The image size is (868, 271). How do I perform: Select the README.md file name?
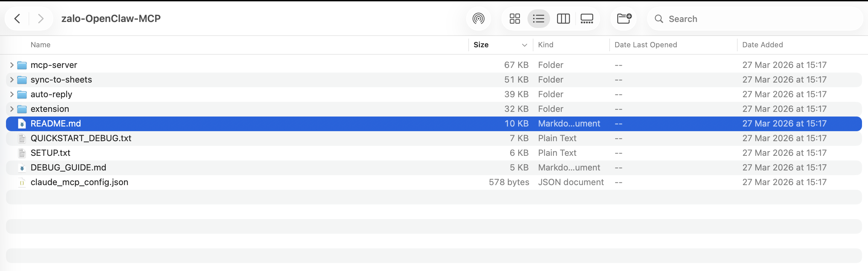click(x=56, y=124)
